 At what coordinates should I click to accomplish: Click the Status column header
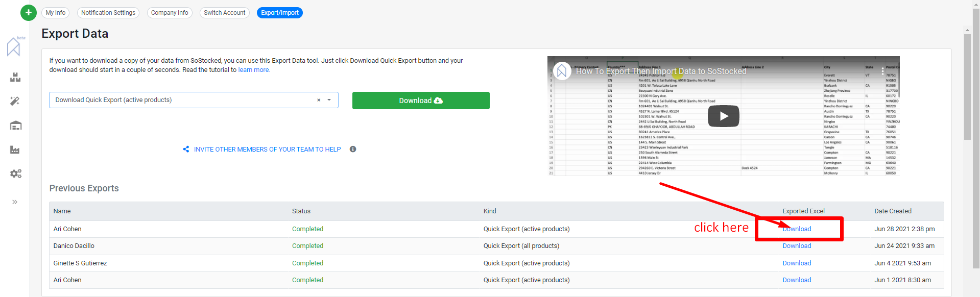(x=301, y=211)
